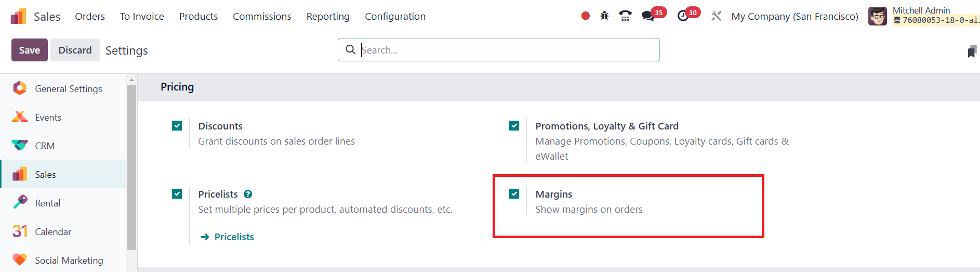Select CRM in the settings sidebar
This screenshot has width=980, height=272.
[45, 146]
